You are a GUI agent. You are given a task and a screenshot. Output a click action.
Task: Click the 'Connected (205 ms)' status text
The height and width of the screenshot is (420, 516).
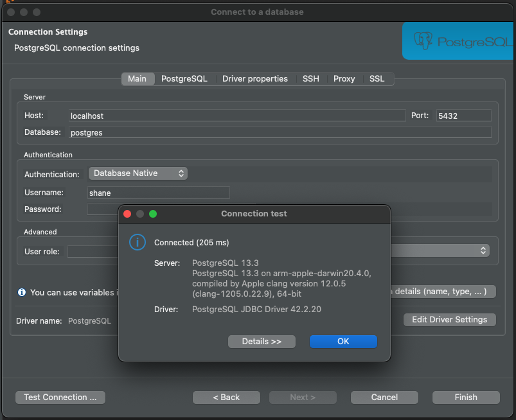191,243
